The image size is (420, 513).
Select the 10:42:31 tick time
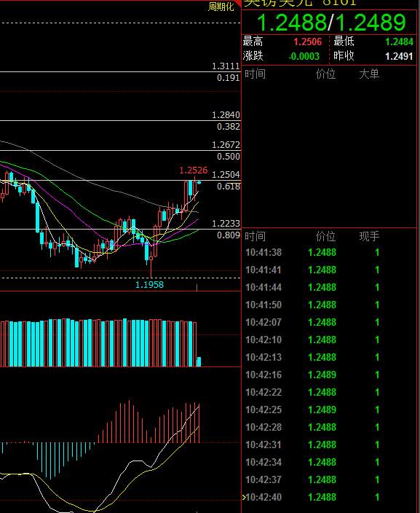coord(264,445)
